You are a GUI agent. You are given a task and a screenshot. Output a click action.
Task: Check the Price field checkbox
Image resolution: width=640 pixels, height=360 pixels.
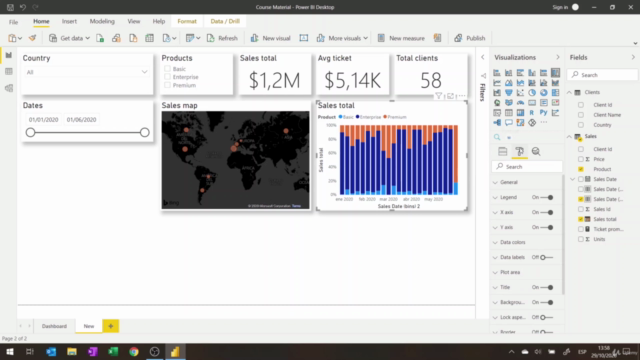tap(581, 159)
